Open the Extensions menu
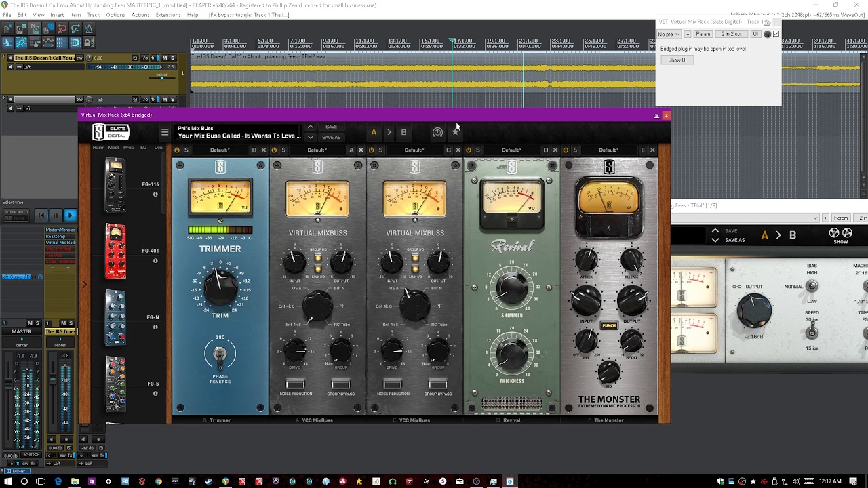Viewport: 868px width, 488px height. 168,15
